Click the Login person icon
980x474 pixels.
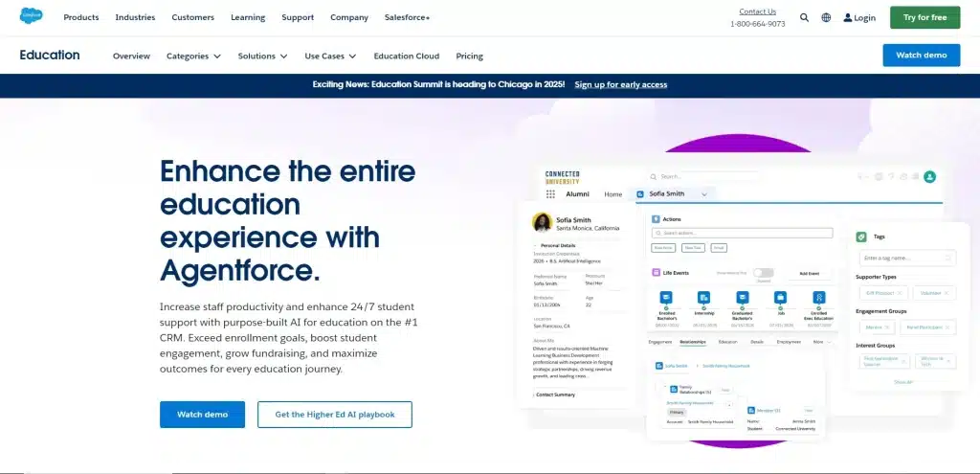[848, 17]
